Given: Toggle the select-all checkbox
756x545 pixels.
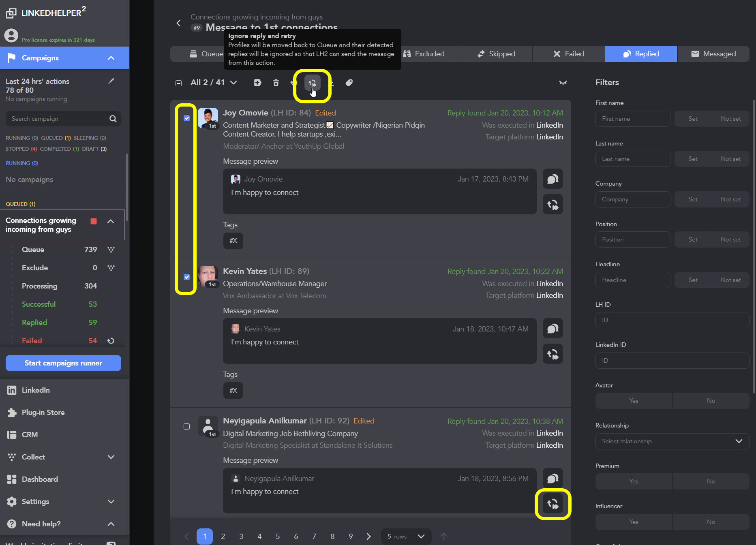Looking at the screenshot, I should [x=178, y=83].
